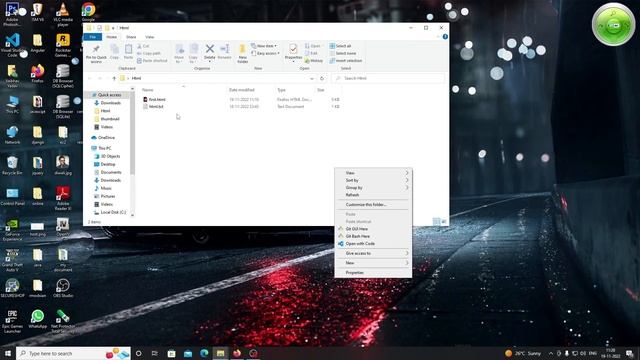This screenshot has height=360, width=640.
Task: Open Adobe Photoshop desktop icon
Action: tap(12, 13)
